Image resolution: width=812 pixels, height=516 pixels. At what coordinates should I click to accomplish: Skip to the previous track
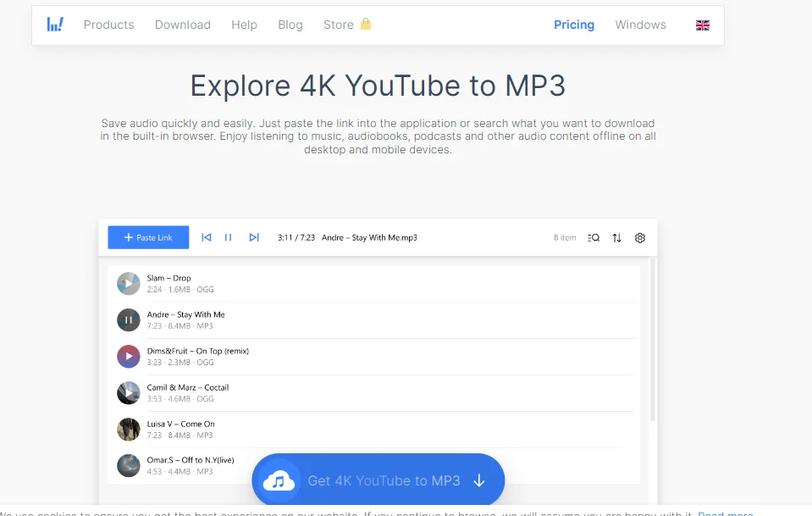[206, 237]
